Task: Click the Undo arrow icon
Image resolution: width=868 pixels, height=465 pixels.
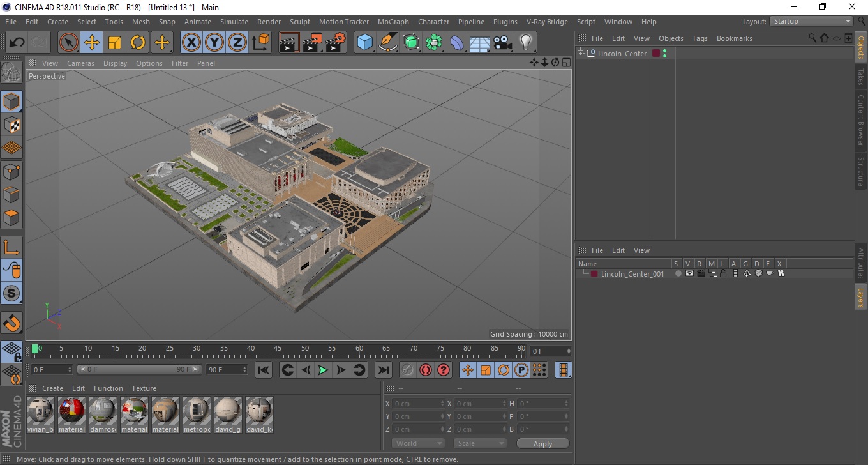Action: click(x=17, y=43)
